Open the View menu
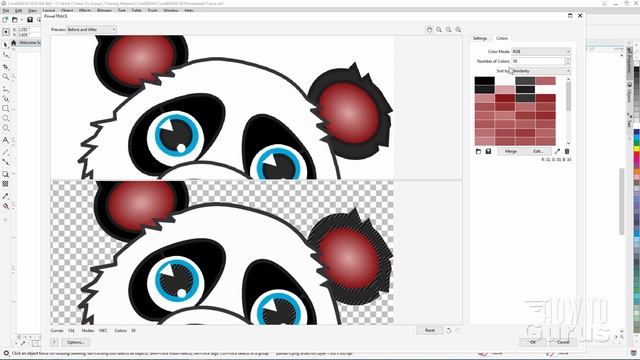Viewport: 640px width, 360px height. pyautogui.click(x=32, y=10)
